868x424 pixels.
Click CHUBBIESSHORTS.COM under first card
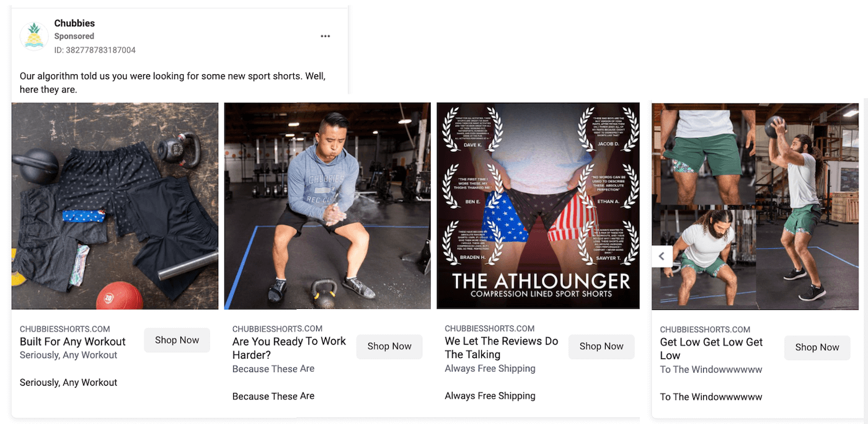tap(65, 329)
